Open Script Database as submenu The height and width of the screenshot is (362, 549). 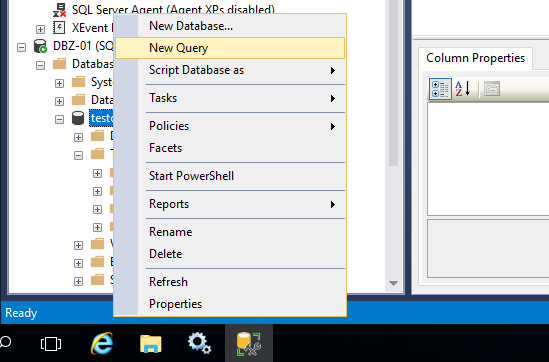[230, 70]
